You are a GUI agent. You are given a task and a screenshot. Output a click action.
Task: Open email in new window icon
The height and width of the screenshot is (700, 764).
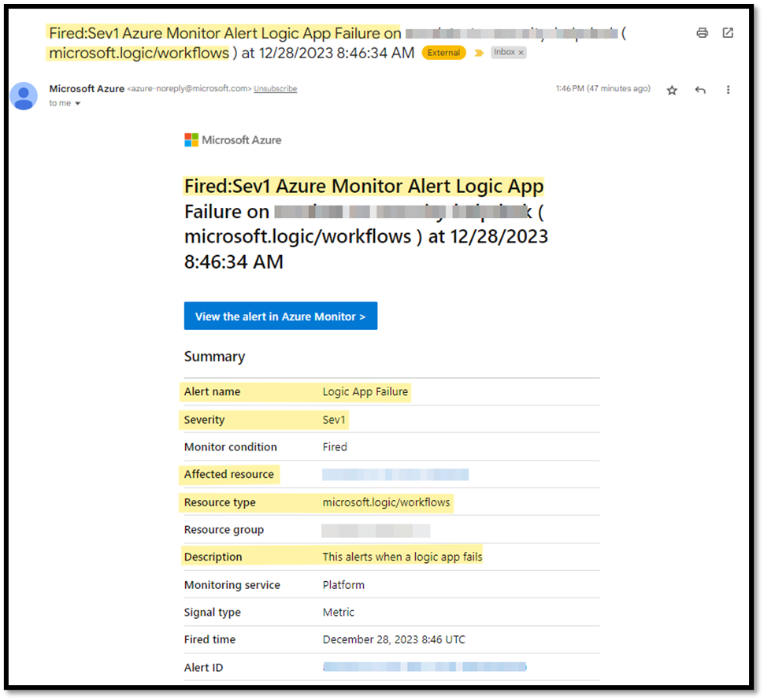728,32
